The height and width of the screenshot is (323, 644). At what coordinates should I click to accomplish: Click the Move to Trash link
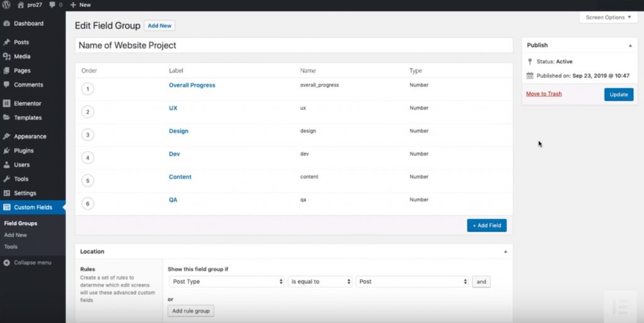coord(544,94)
